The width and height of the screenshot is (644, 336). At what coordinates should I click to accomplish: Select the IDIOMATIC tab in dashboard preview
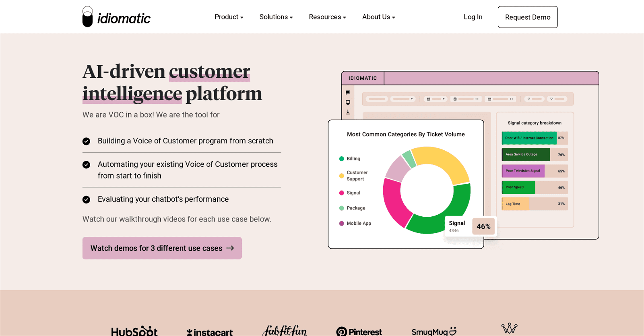(x=363, y=78)
